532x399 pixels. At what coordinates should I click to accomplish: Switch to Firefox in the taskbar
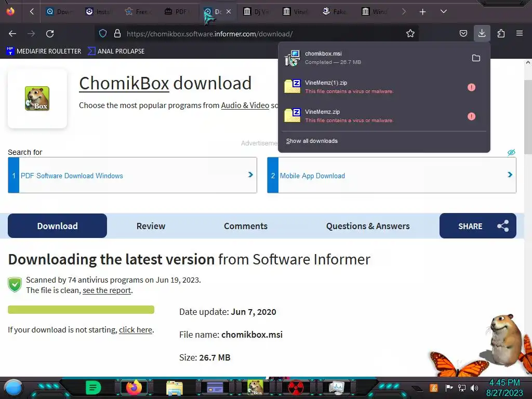[x=134, y=388]
